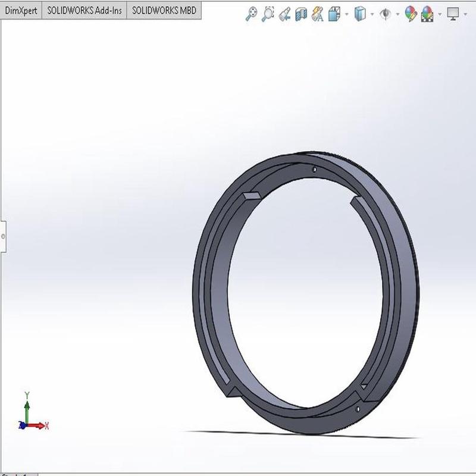Click the Display Style icon
The width and height of the screenshot is (476, 476).
pyautogui.click(x=360, y=14)
